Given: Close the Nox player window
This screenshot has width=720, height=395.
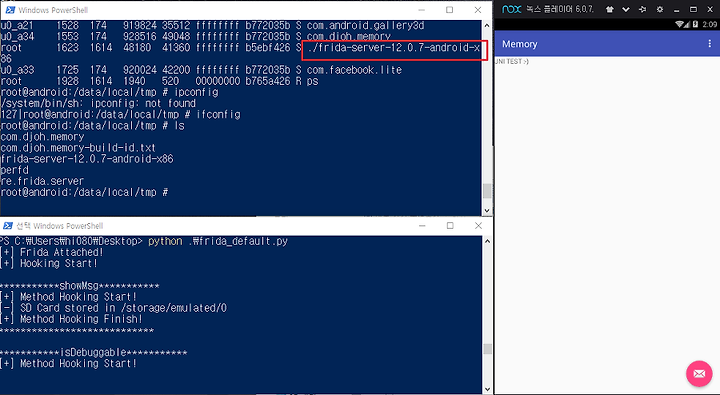Looking at the screenshot, I should (710, 9).
